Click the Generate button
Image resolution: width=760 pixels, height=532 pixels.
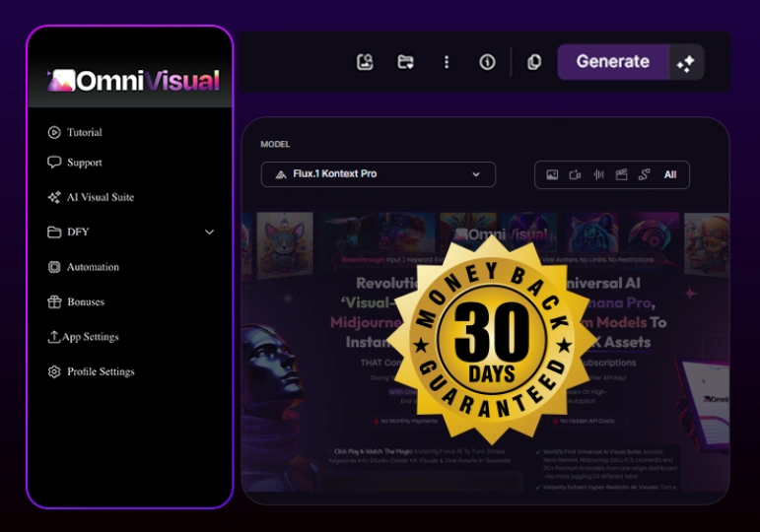[613, 62]
